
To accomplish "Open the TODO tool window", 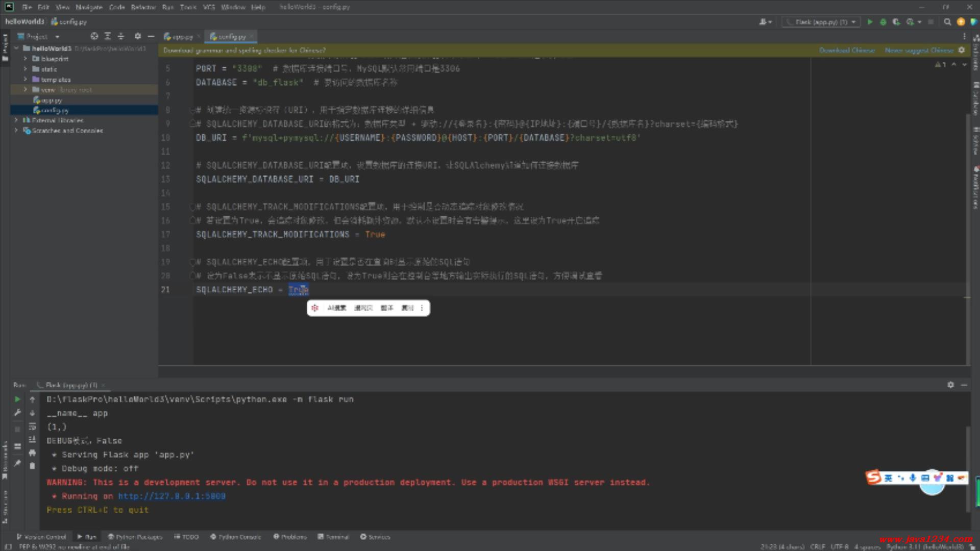I will [x=186, y=537].
